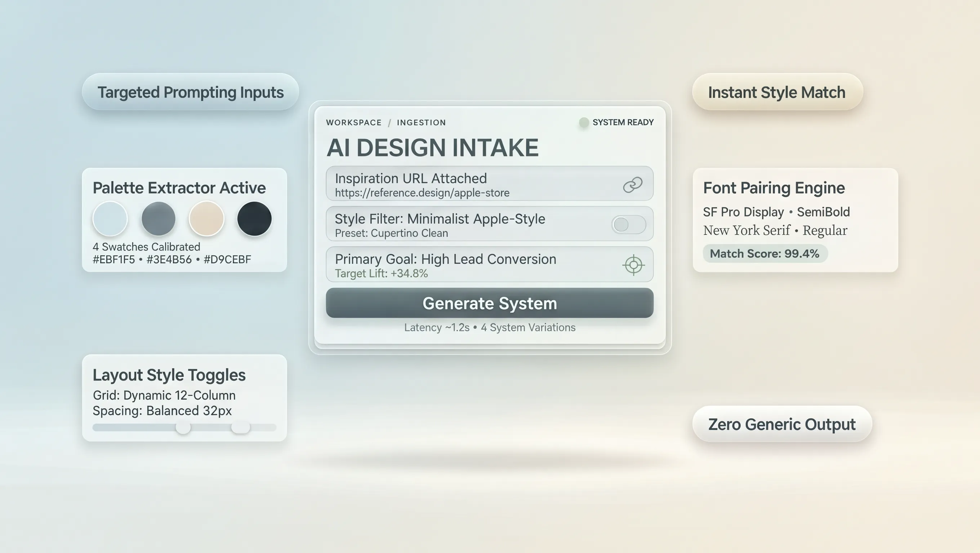
Task: Click the right handle of the layout slider
Action: 240,428
